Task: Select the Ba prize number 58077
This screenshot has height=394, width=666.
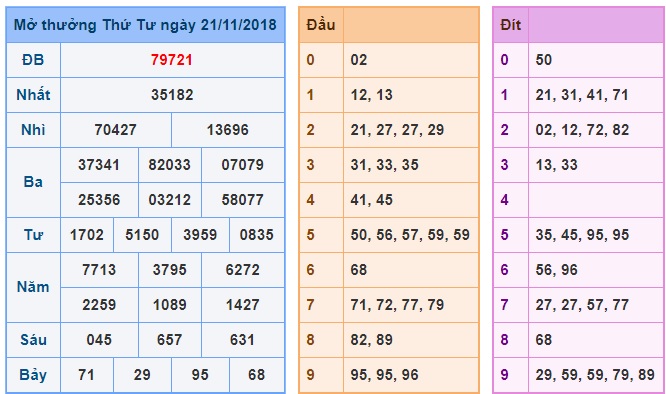Action: (x=243, y=200)
